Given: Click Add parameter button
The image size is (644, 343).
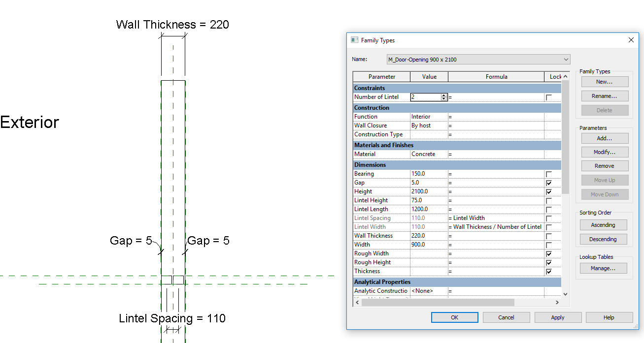Looking at the screenshot, I should click(x=604, y=138).
